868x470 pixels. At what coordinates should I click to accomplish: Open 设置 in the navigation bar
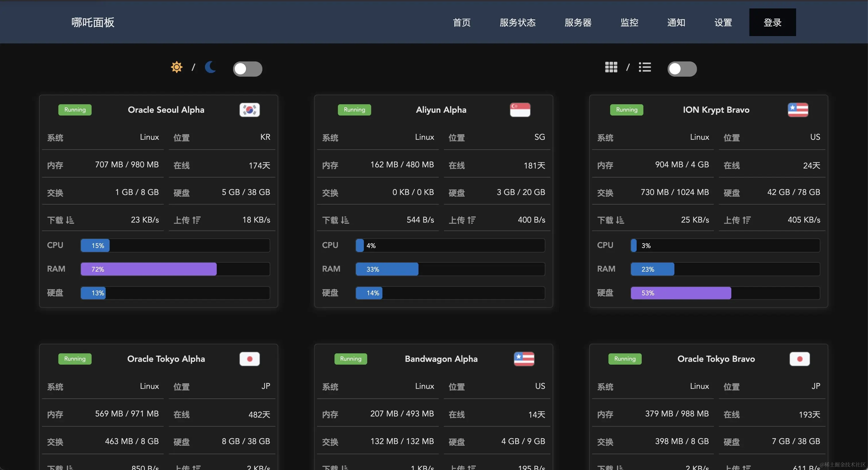coord(723,23)
